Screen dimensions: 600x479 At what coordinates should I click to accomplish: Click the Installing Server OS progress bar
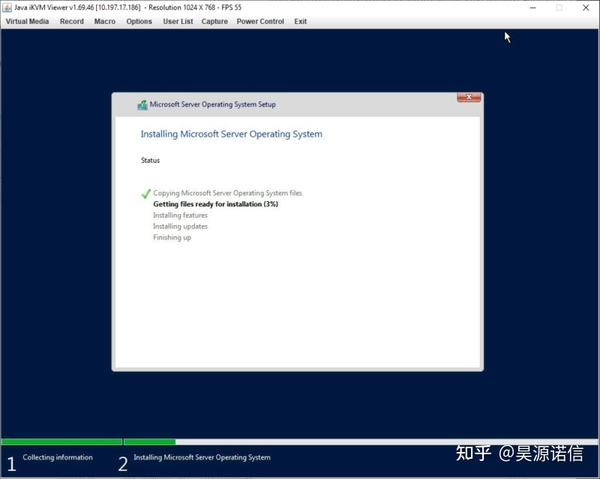click(x=360, y=442)
